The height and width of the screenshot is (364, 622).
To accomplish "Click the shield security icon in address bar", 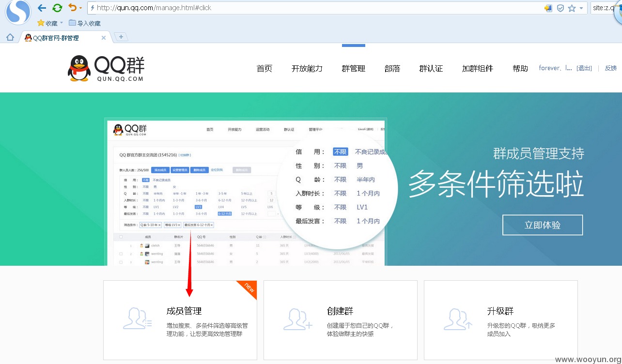I will tap(560, 8).
